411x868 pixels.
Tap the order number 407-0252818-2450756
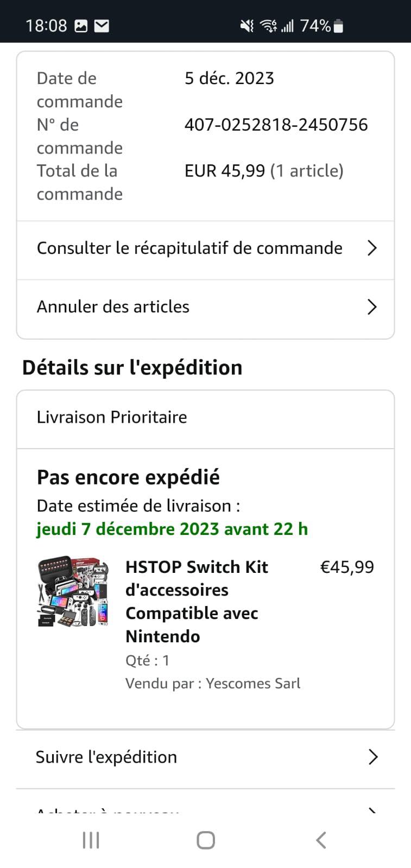(276, 125)
